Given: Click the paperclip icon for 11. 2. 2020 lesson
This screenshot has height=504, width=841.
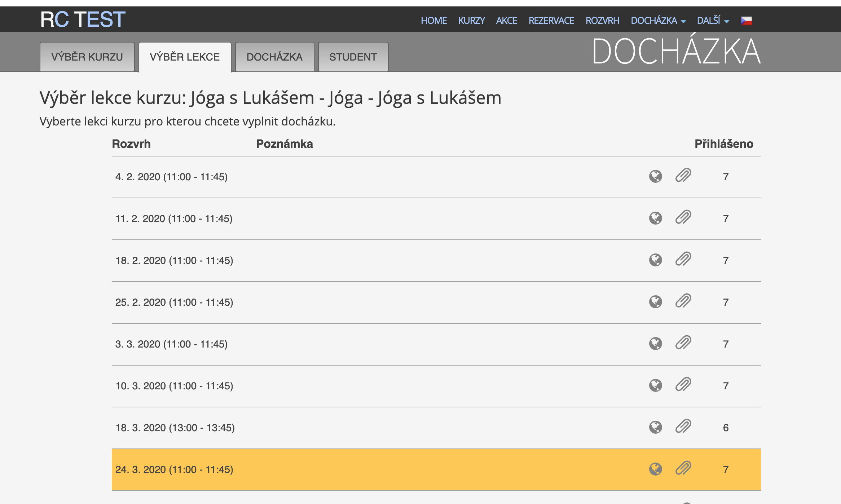Looking at the screenshot, I should point(683,218).
